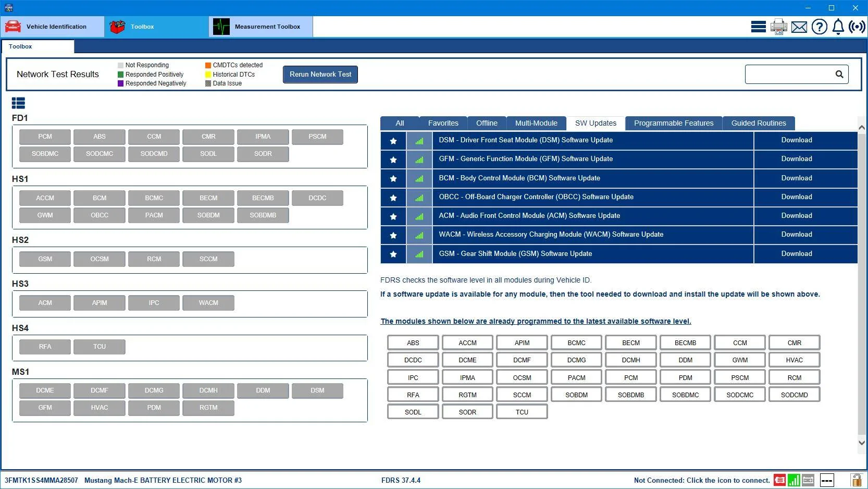Click the search magnifier icon
This screenshot has width=868, height=489.
pos(839,74)
